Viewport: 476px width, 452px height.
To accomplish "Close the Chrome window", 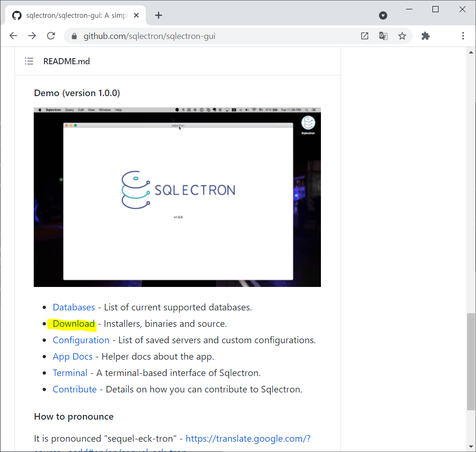I will pos(462,9).
